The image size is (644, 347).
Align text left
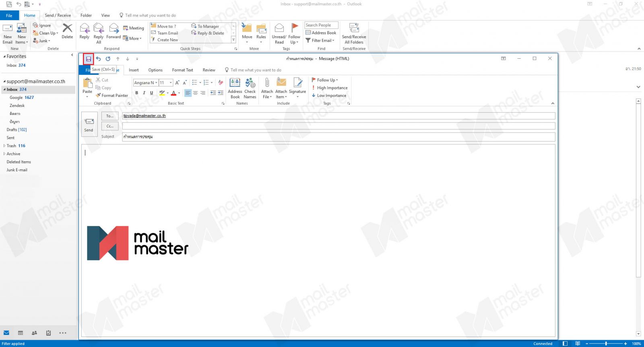pyautogui.click(x=188, y=93)
